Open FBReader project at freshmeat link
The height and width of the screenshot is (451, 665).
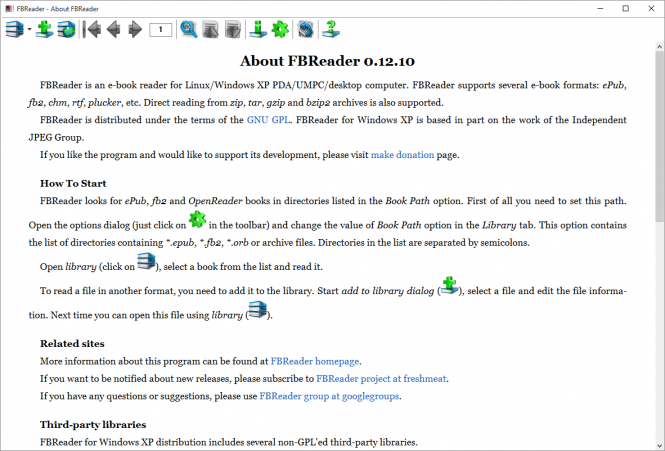click(381, 379)
